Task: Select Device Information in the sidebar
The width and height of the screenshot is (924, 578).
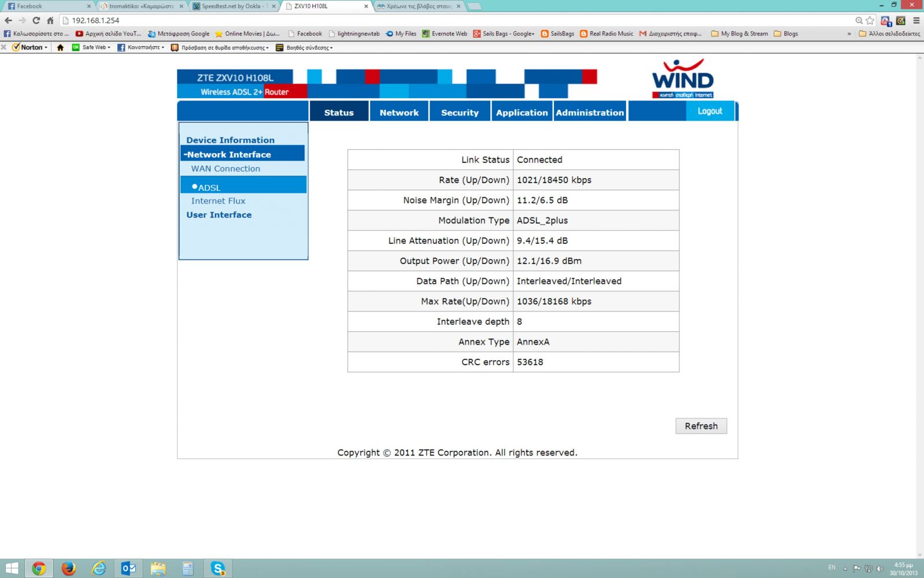Action: (x=230, y=140)
